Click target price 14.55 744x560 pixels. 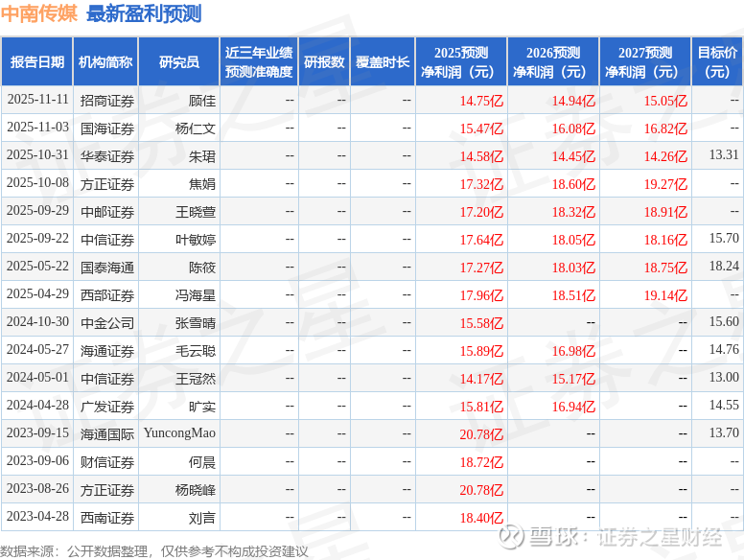[724, 405]
